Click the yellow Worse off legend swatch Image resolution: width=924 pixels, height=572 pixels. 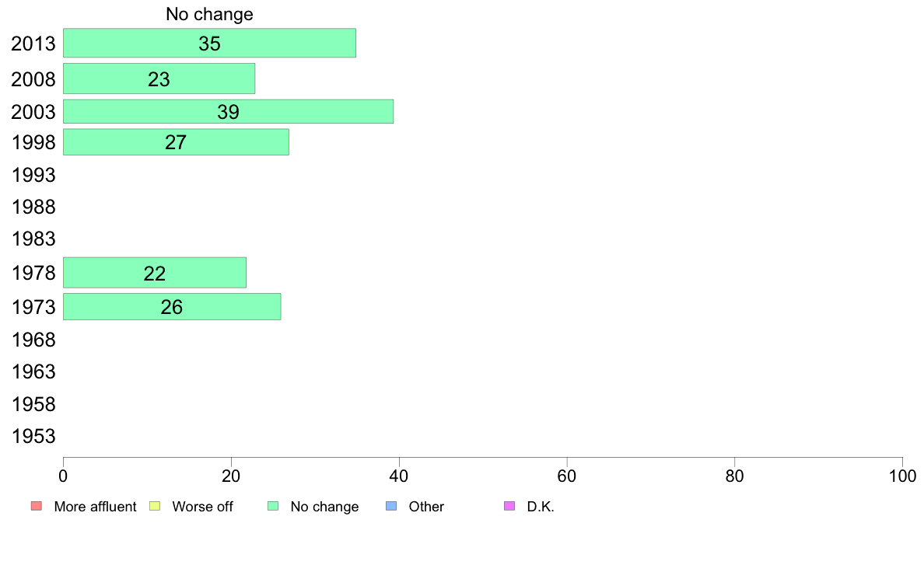[x=155, y=506]
